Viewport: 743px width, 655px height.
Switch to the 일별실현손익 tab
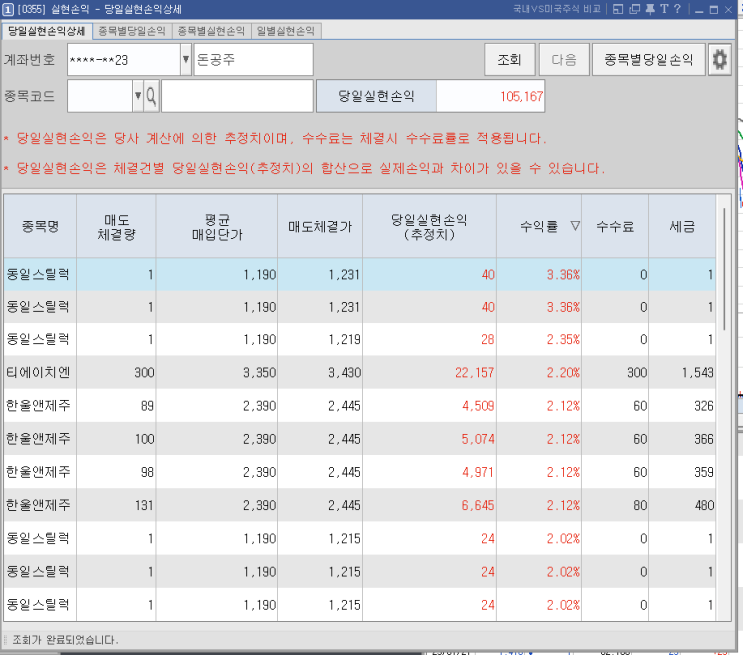tap(286, 31)
